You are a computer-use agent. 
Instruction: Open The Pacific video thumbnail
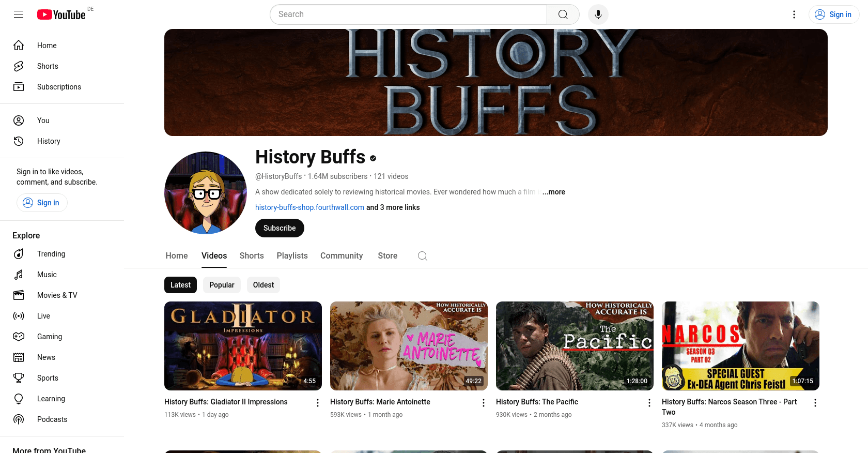(575, 346)
